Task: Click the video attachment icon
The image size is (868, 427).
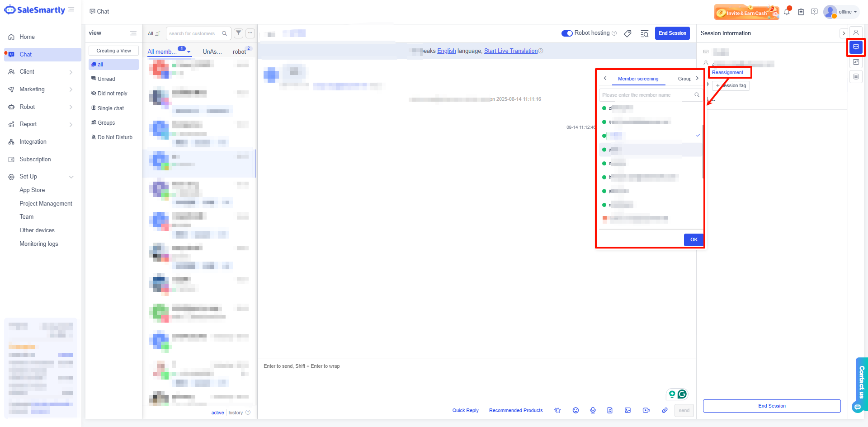Action: pyautogui.click(x=646, y=410)
